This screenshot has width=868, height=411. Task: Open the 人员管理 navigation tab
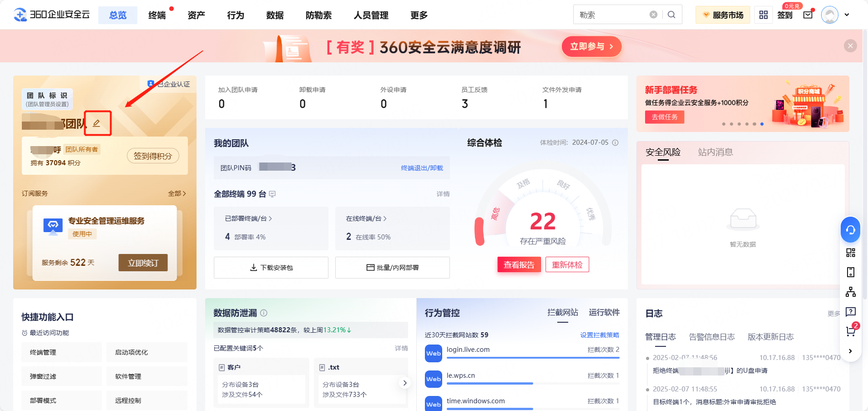pos(371,15)
